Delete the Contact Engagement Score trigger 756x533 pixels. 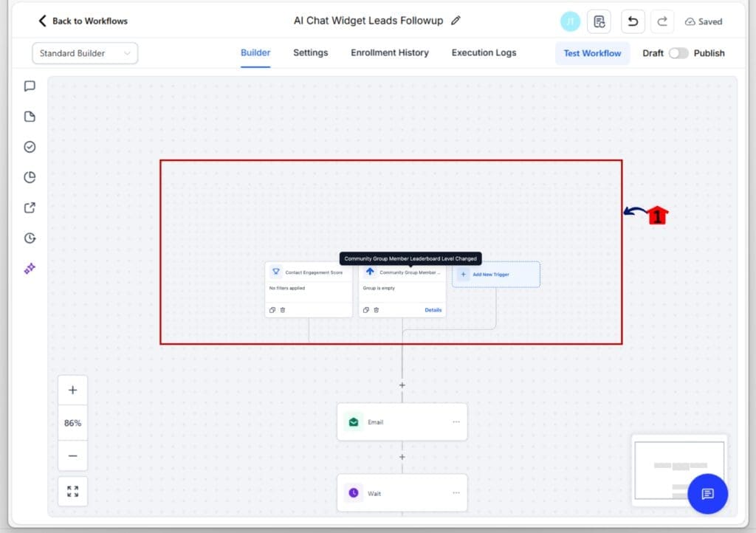coord(283,310)
